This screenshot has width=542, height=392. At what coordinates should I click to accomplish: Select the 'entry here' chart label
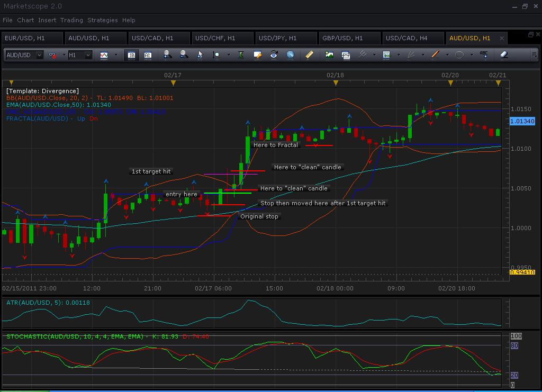[182, 194]
